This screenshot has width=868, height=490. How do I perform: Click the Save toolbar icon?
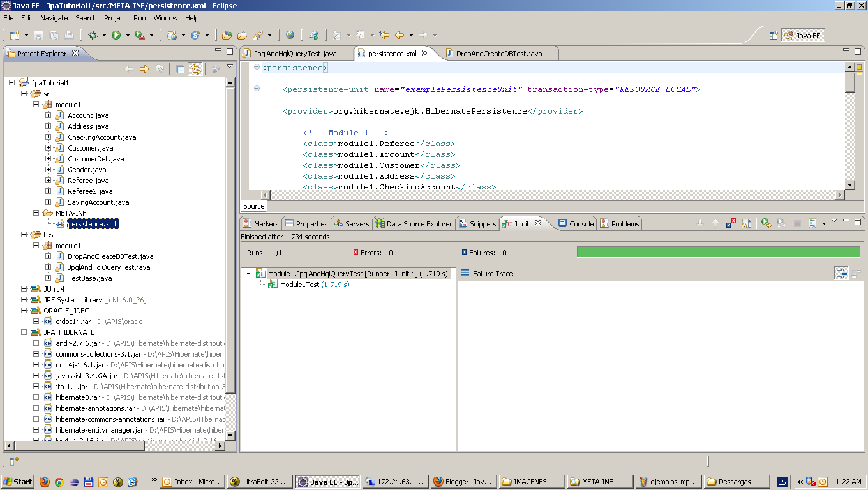tap(39, 35)
